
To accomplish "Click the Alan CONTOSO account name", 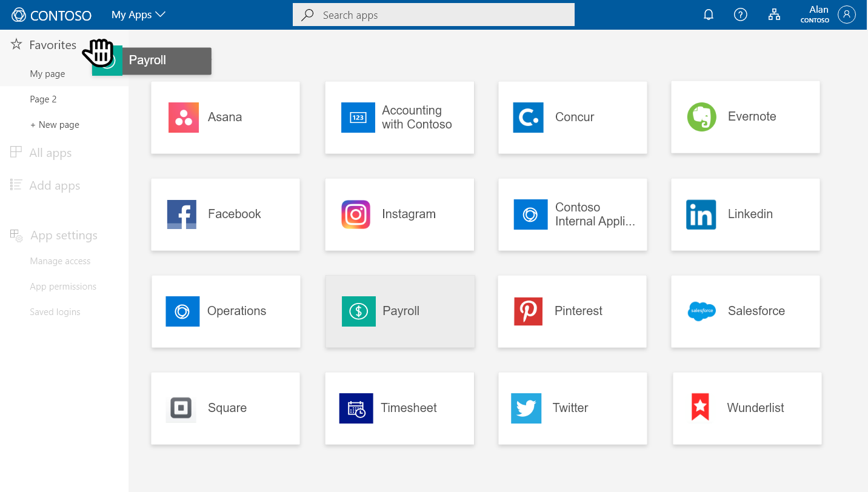I will 815,15.
